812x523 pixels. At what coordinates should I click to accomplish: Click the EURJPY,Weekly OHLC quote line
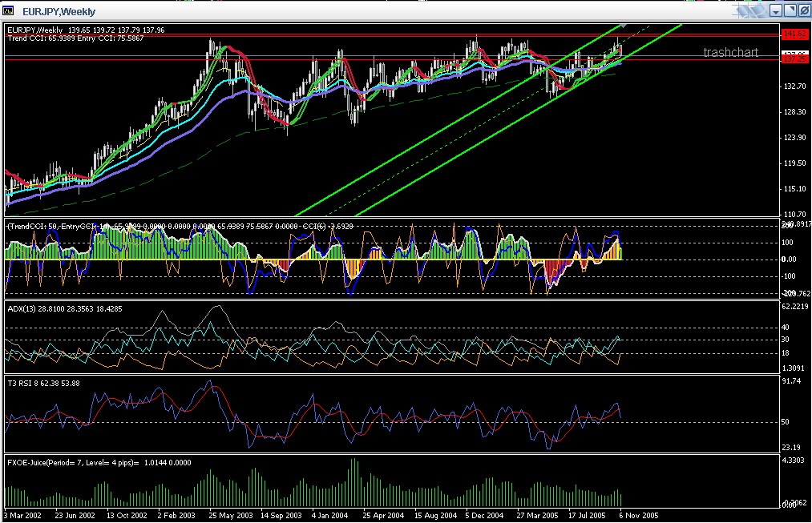click(86, 30)
